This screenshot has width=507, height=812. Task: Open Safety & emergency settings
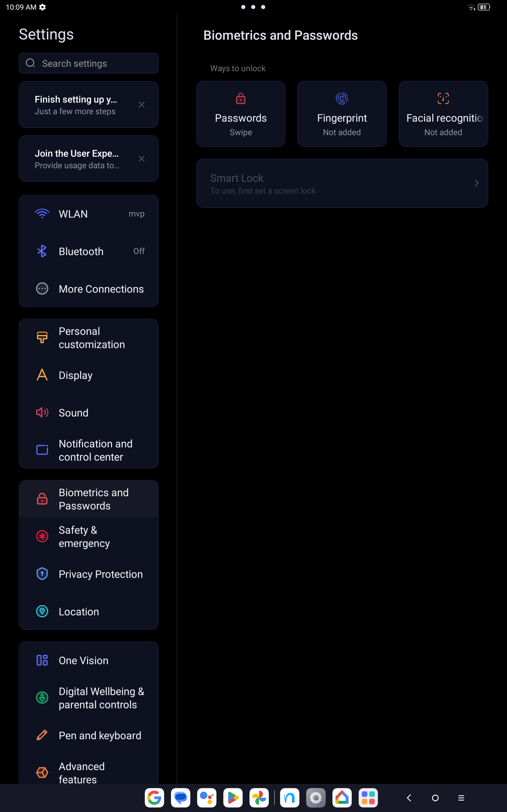tap(88, 536)
